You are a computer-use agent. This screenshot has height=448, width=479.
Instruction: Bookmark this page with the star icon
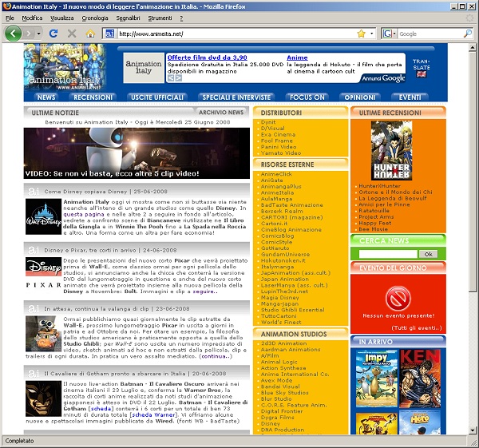361,34
